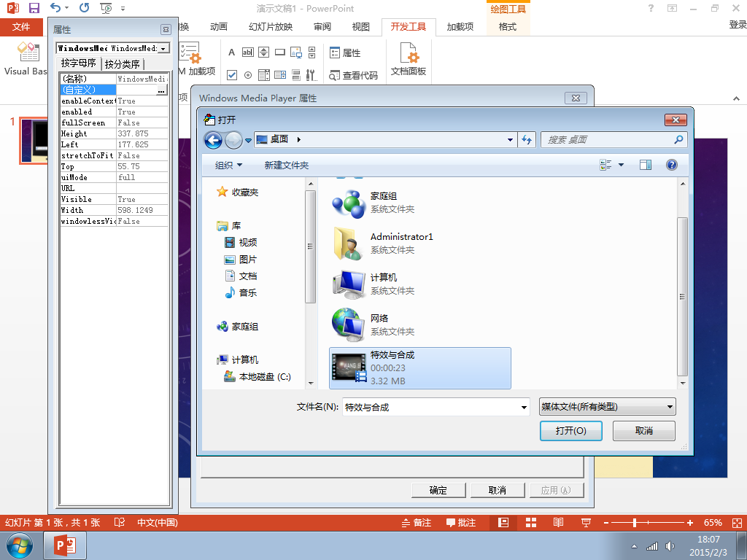Image resolution: width=747 pixels, height=560 pixels.
Task: Open the address bar history dropdown
Action: (x=510, y=139)
